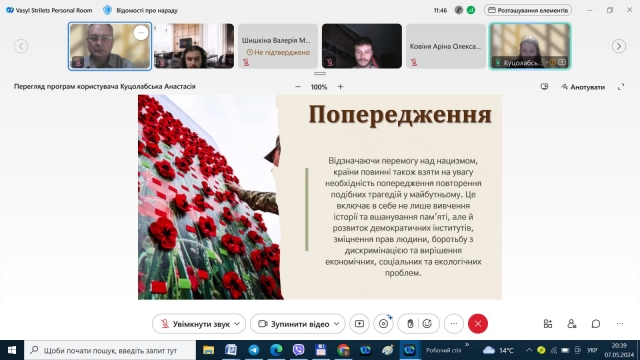Click the taskbar search field

110,350
